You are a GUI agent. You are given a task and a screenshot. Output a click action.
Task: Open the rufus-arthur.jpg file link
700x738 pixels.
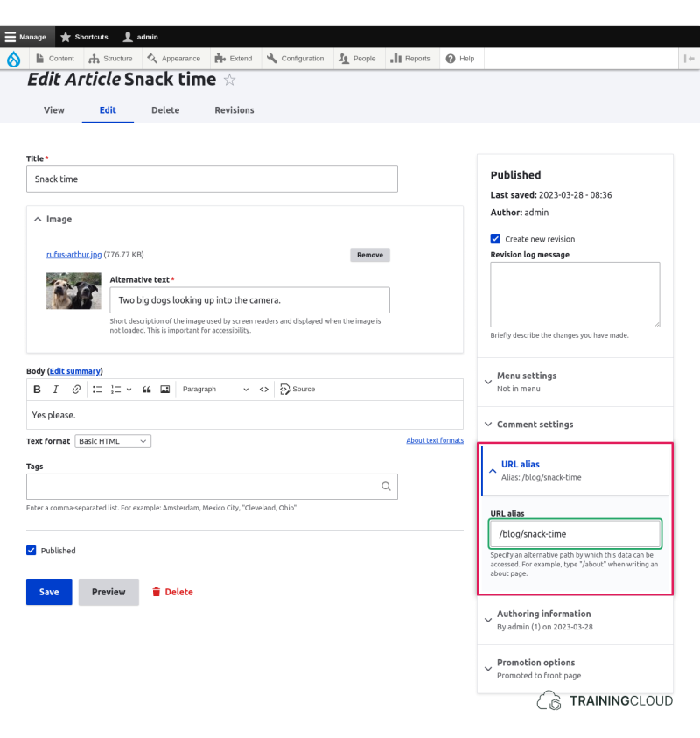[73, 255]
